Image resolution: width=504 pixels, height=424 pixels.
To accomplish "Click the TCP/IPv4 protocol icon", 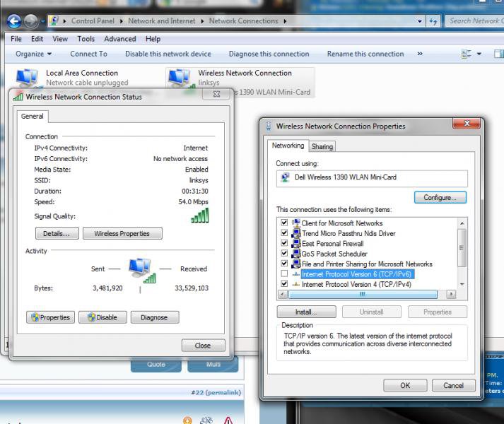I will [x=296, y=284].
